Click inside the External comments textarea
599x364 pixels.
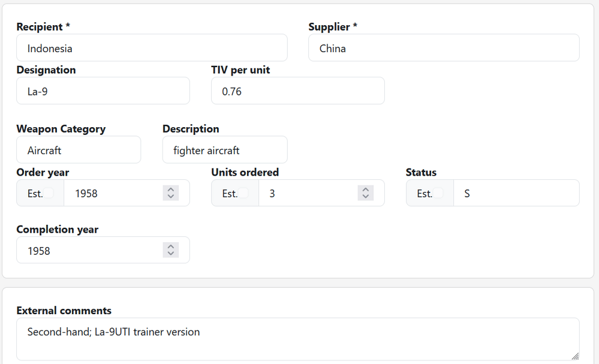[x=297, y=339]
